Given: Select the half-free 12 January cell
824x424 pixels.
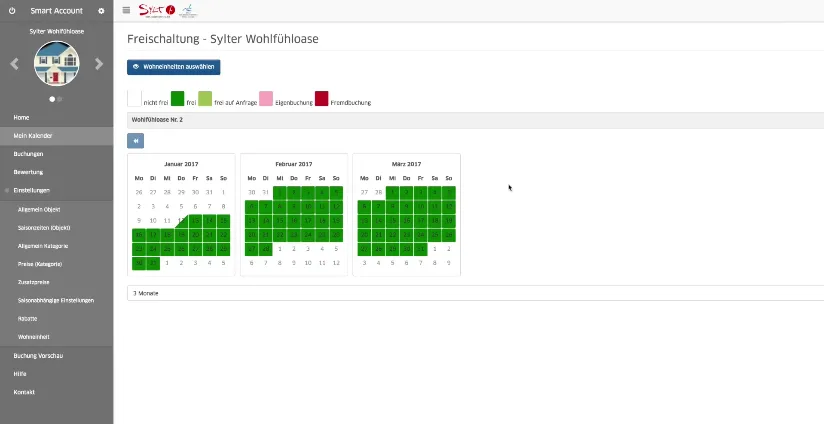Looking at the screenshot, I should click(x=181, y=221).
